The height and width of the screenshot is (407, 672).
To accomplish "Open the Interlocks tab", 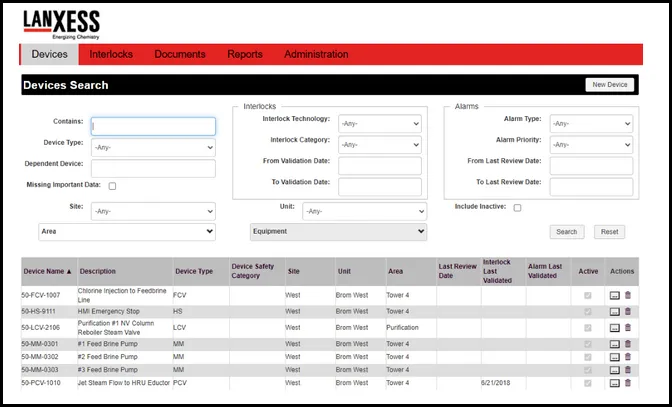I will point(111,54).
